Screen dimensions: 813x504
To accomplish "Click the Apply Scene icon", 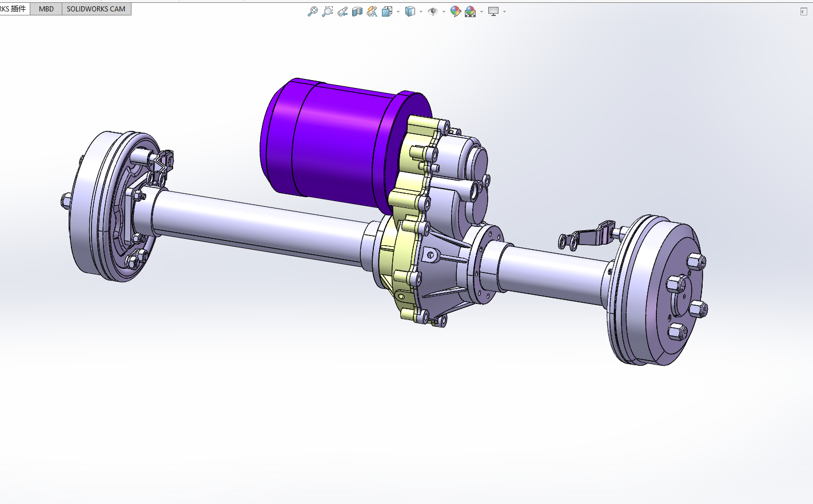I will tap(470, 11).
